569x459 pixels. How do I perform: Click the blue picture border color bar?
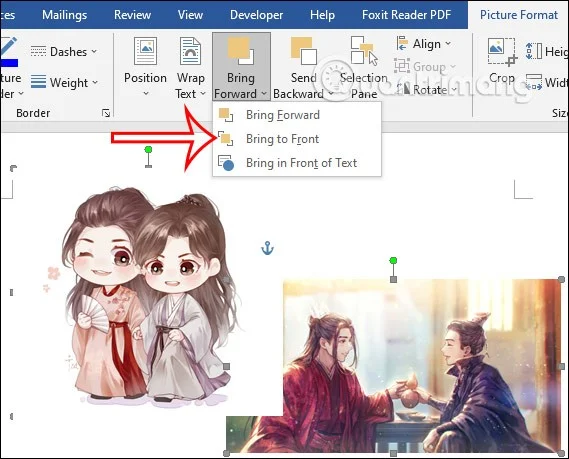click(x=9, y=63)
